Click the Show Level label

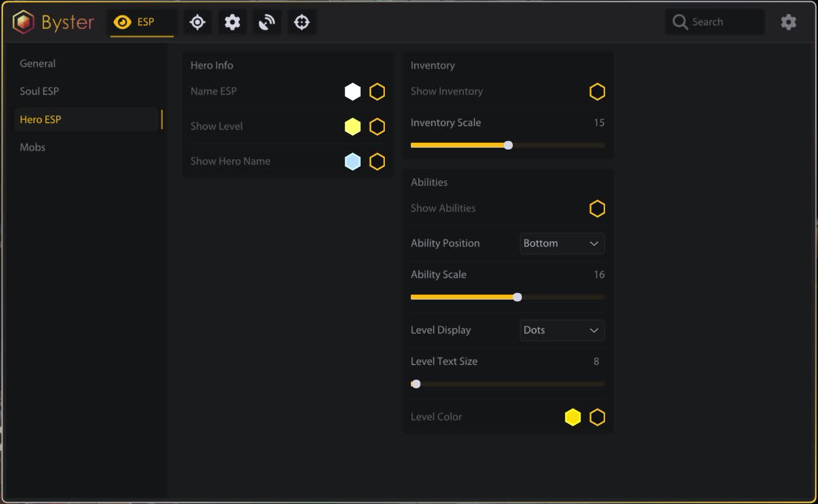tap(217, 127)
